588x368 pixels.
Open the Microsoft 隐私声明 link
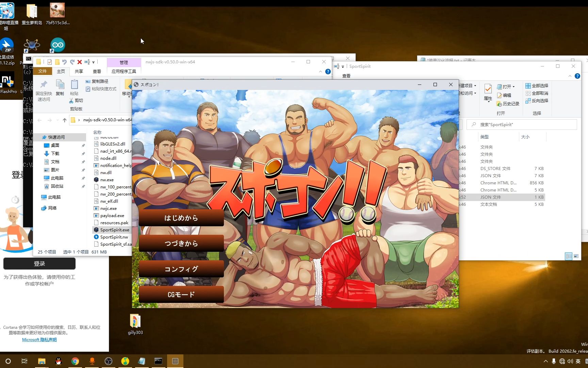[39, 340]
